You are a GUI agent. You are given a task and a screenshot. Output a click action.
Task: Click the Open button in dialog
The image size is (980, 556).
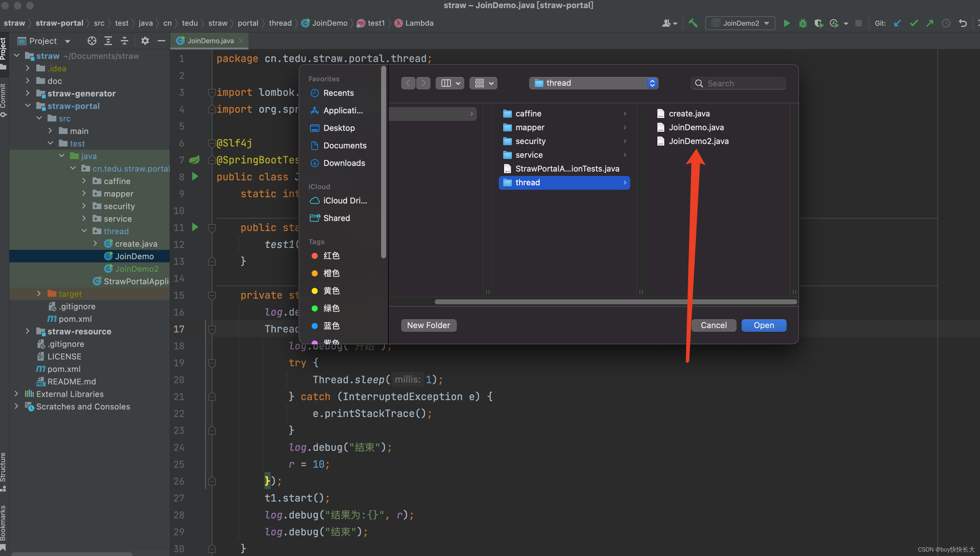coord(763,325)
